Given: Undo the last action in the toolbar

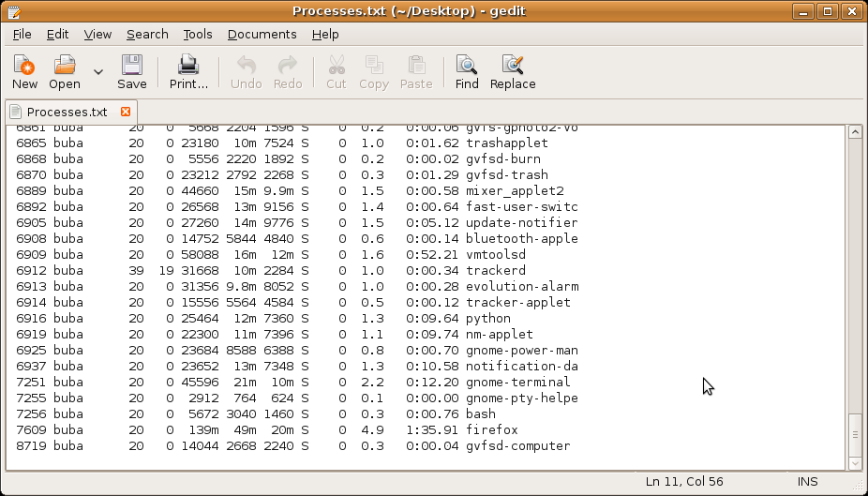Looking at the screenshot, I should [246, 72].
